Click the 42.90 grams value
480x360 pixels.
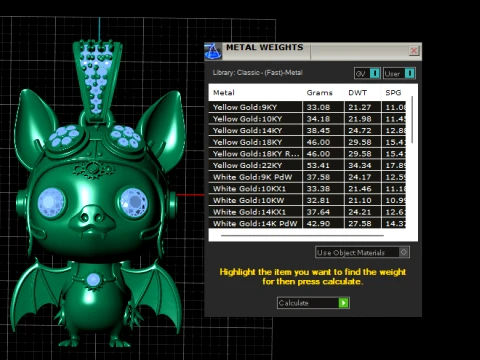[318, 223]
